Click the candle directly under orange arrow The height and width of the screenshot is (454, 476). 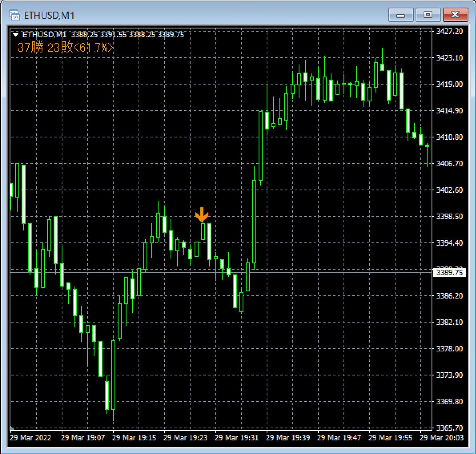pos(203,232)
